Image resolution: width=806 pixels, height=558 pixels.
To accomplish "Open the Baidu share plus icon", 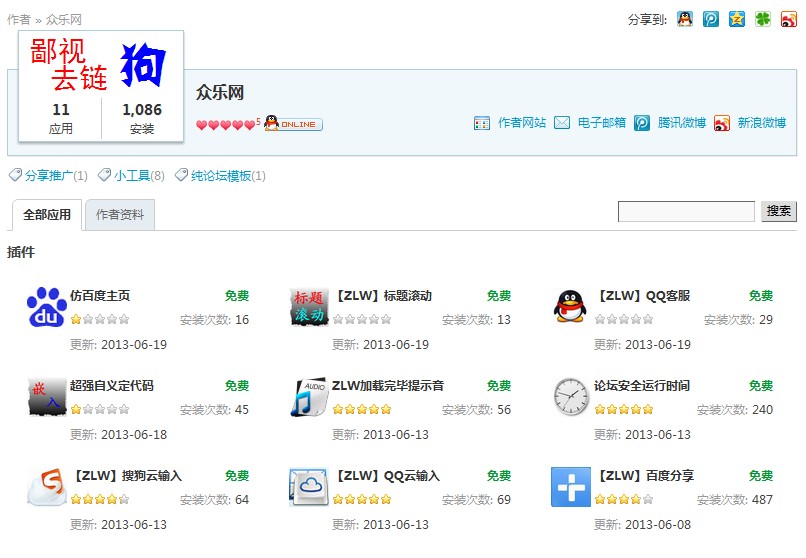I will (571, 487).
